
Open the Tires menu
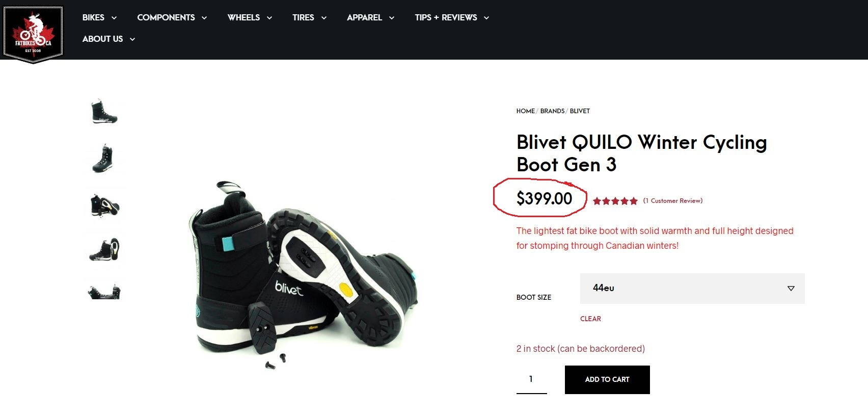(303, 17)
